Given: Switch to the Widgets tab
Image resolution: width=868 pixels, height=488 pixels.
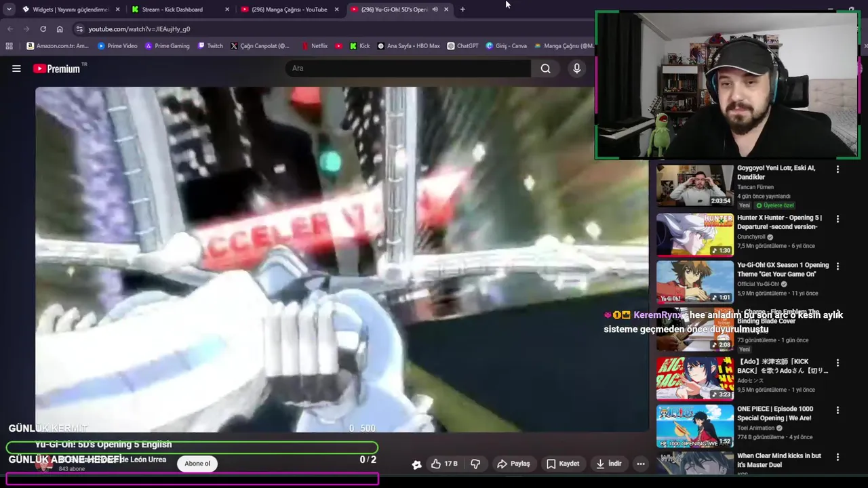Looking at the screenshot, I should coord(70,9).
